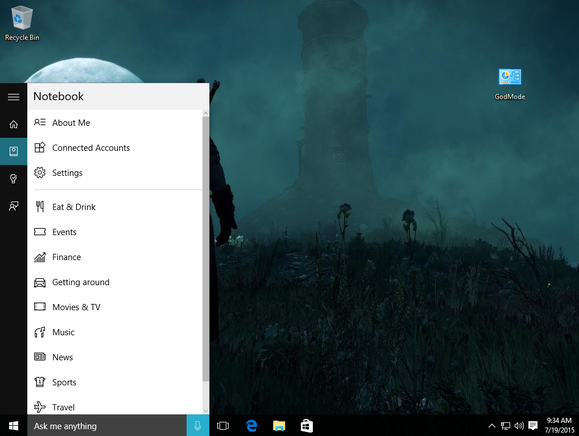
Task: Select the Notebook sidebar icon
Action: (14, 151)
